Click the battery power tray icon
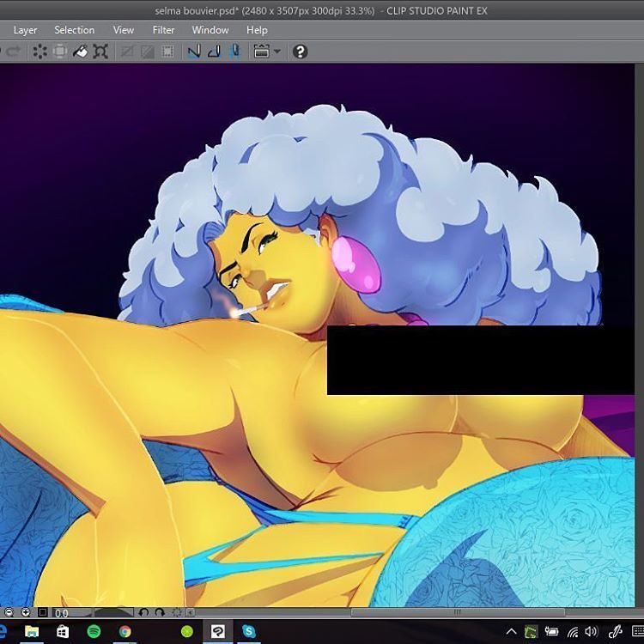 [x=551, y=631]
